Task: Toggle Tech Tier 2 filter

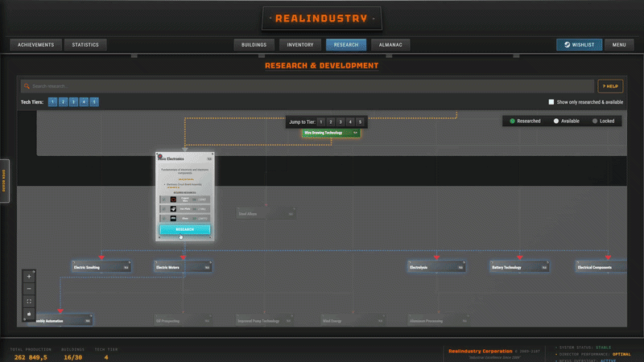Action: 63,102
